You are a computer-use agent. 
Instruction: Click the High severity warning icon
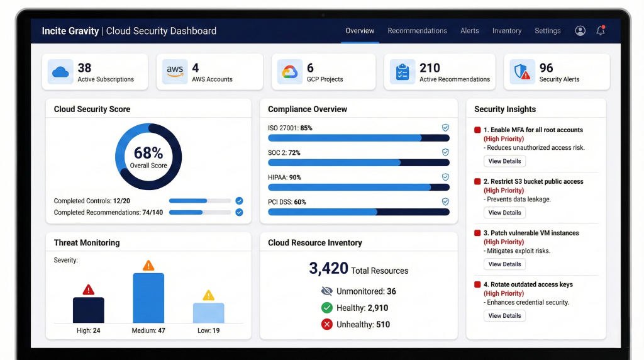click(x=89, y=290)
